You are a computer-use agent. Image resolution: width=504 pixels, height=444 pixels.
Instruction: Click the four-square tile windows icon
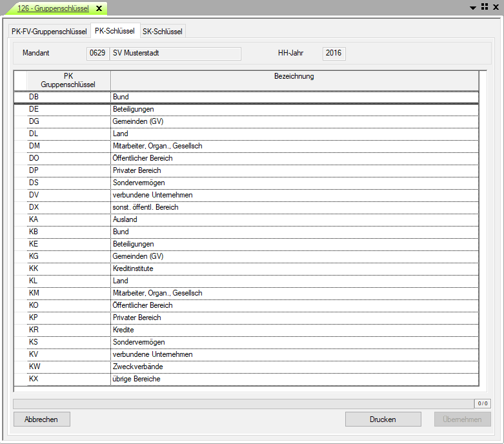(x=484, y=7)
